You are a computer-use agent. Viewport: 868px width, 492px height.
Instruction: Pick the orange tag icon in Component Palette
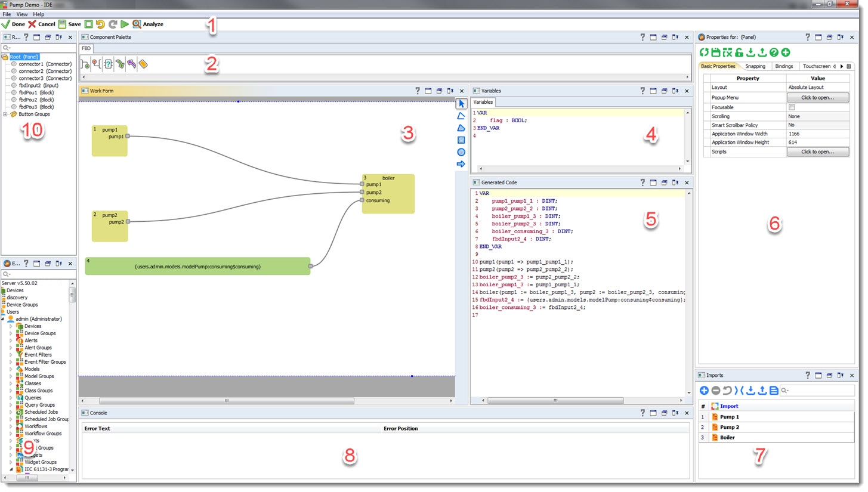tap(143, 64)
